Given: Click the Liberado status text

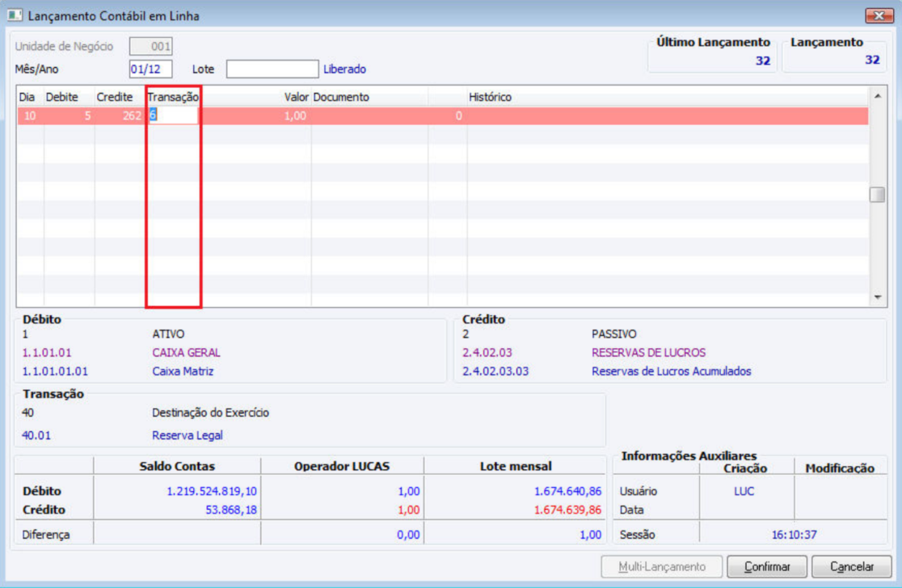Looking at the screenshot, I should (x=344, y=69).
